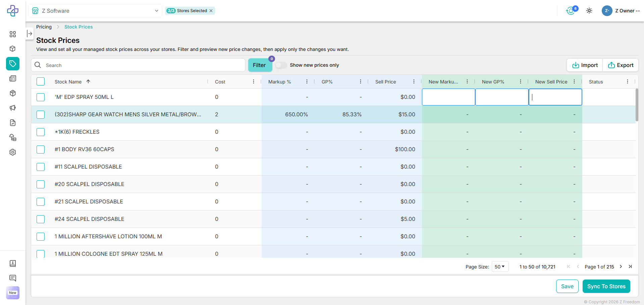Open the megaphone promotions sidebar icon
Viewport: 644px width, 305px height.
click(x=13, y=108)
